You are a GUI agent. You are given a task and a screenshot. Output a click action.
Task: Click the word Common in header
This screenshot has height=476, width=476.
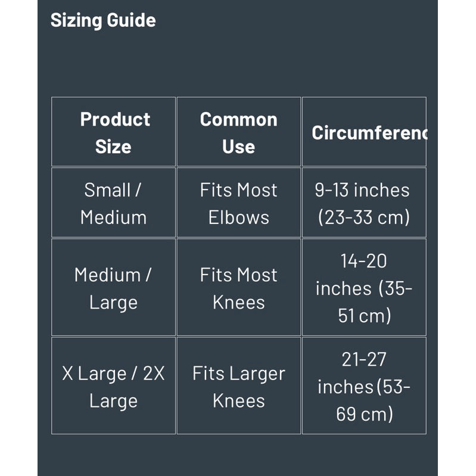point(238,119)
